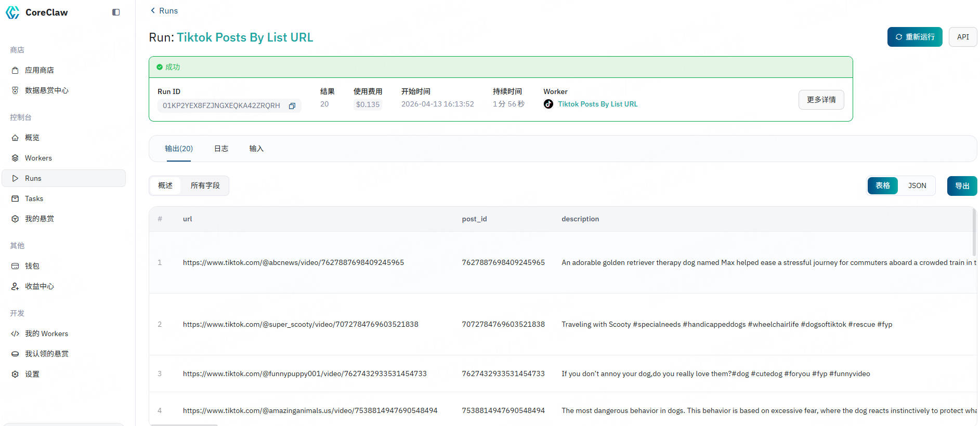Open 设置 settings page

click(x=32, y=374)
